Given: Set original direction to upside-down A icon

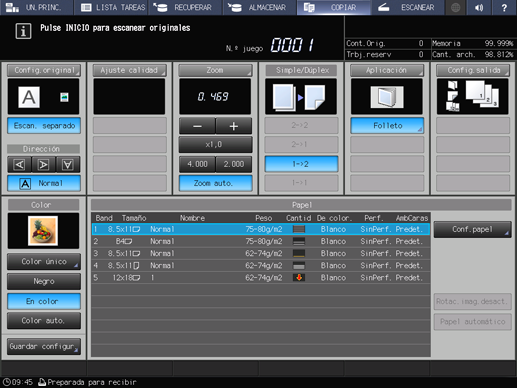Looking at the screenshot, I should click(68, 165).
